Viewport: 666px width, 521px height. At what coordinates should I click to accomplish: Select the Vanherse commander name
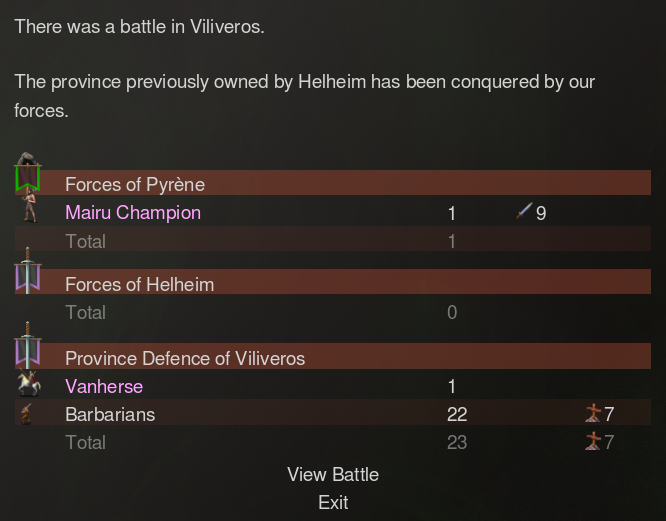[x=104, y=386]
